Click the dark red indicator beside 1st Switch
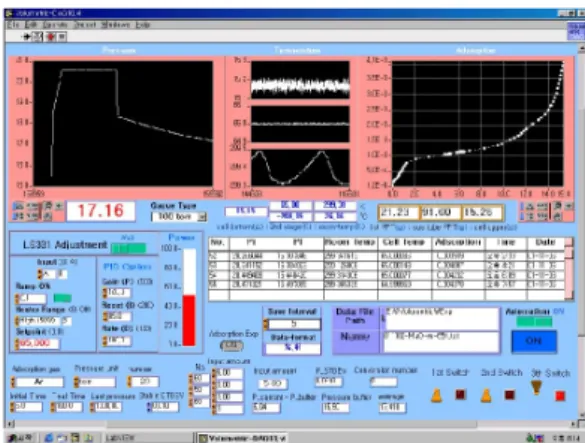Screen dimensions: 585x443 pos(460,394)
